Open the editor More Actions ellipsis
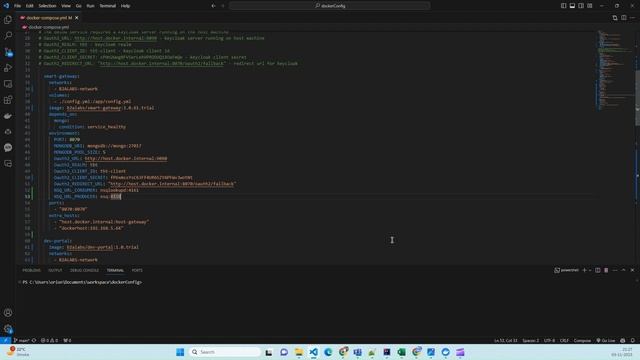 pyautogui.click(x=633, y=18)
